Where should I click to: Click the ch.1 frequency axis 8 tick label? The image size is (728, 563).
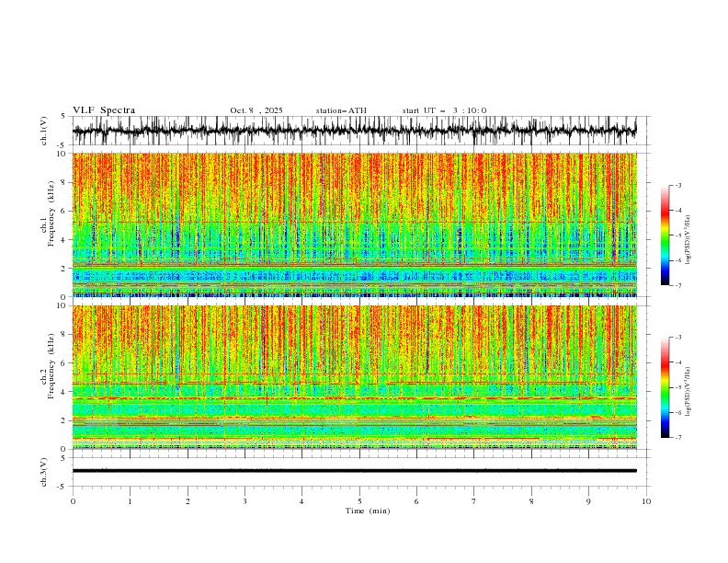tap(65, 182)
